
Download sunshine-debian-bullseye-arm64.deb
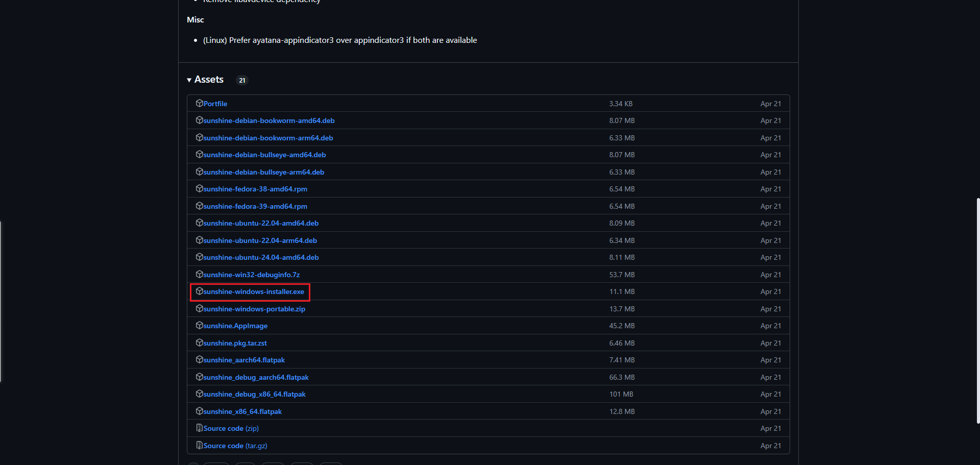coord(264,172)
